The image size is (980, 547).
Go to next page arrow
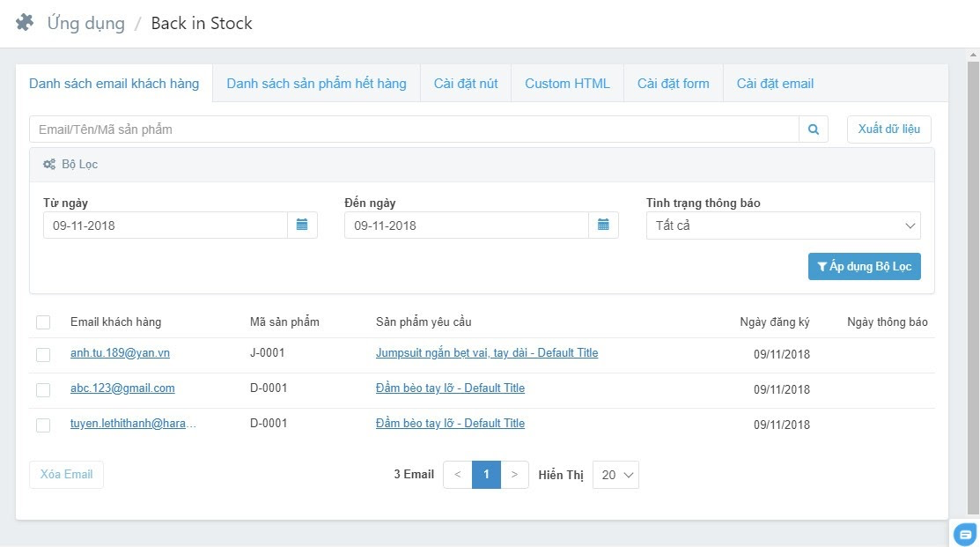tap(514, 475)
